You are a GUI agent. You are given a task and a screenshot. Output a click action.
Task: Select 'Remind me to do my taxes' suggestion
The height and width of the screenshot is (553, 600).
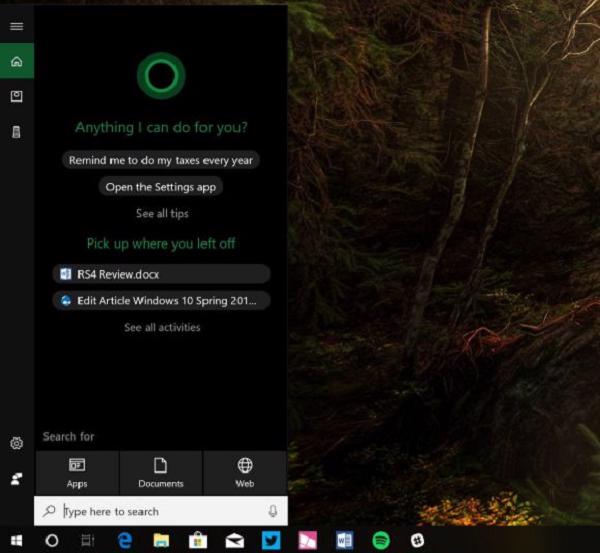tap(161, 160)
